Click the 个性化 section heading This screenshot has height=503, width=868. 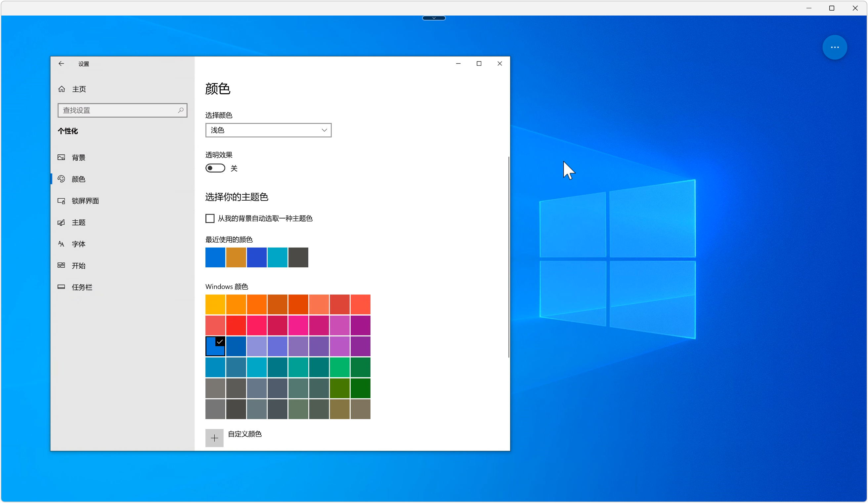pos(68,131)
